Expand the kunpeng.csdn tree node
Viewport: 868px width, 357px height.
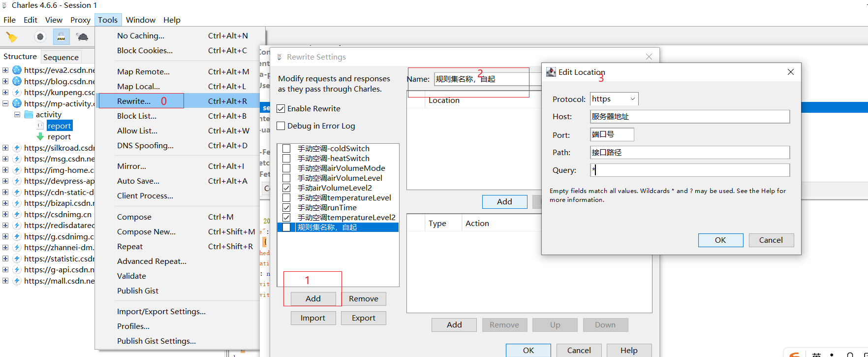click(5, 92)
